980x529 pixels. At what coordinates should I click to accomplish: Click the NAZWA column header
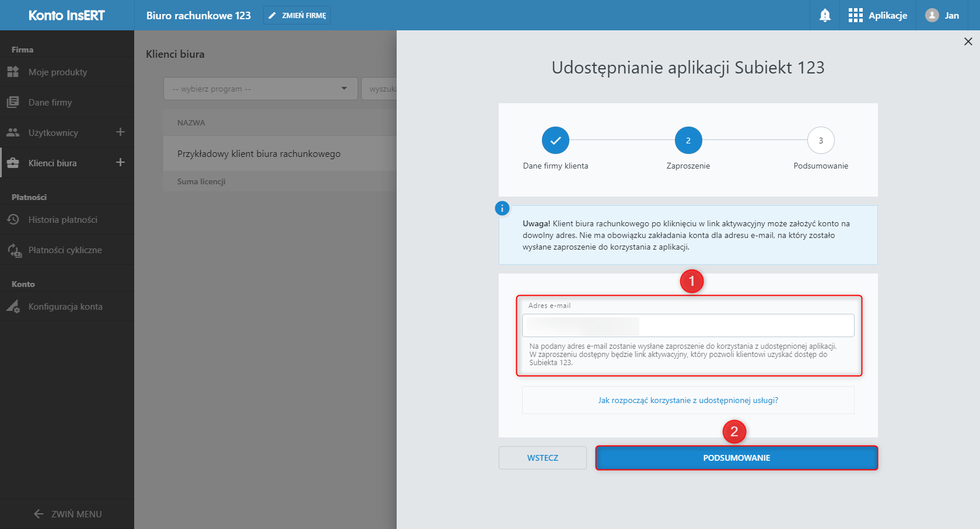tap(191, 122)
